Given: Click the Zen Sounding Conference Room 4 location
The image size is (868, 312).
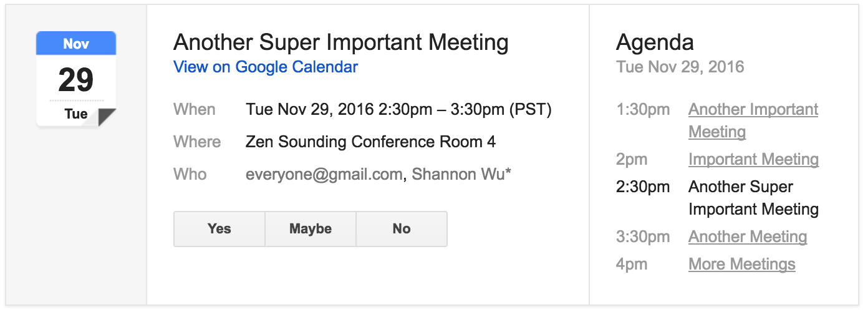Looking at the screenshot, I should click(370, 142).
